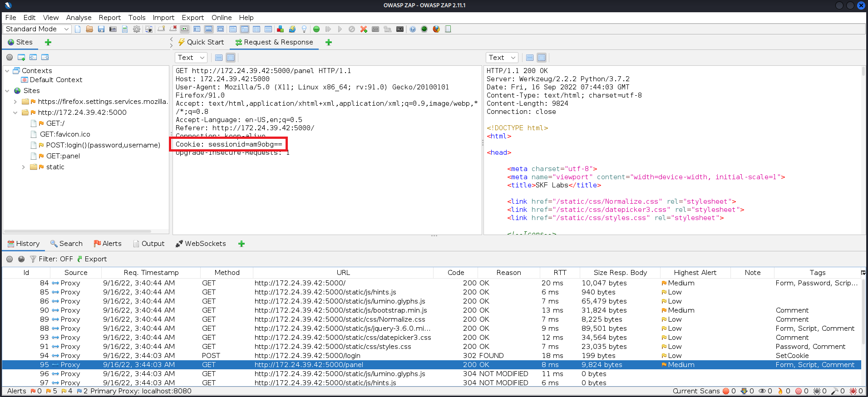This screenshot has width=868, height=397.
Task: Add a new tab next to Request & Response
Action: coord(329,42)
